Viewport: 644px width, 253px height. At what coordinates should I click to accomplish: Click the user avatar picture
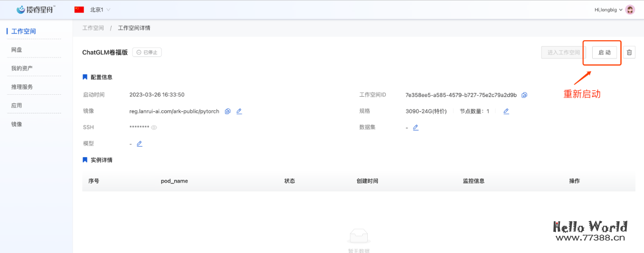pos(630,10)
